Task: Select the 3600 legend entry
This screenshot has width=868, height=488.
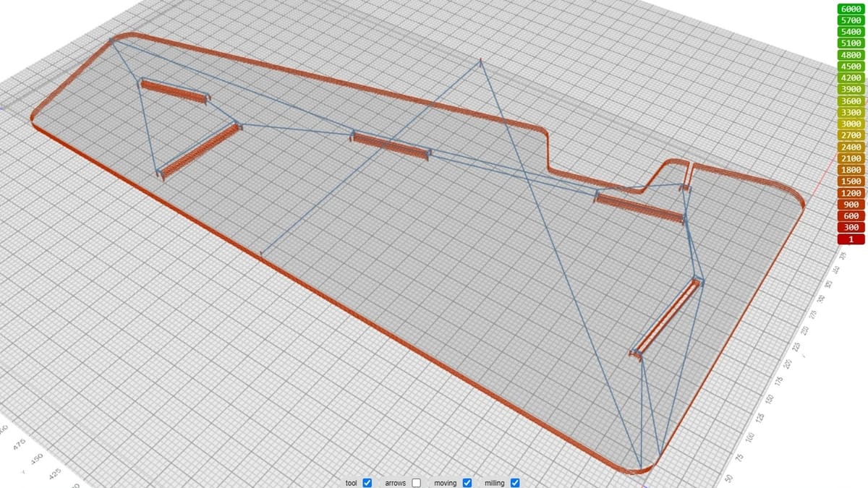Action: coord(851,100)
